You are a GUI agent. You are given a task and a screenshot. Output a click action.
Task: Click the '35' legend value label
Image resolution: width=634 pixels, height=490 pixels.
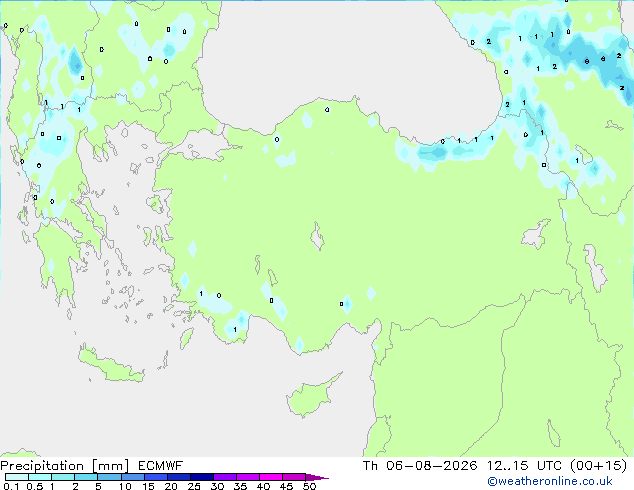point(240,486)
